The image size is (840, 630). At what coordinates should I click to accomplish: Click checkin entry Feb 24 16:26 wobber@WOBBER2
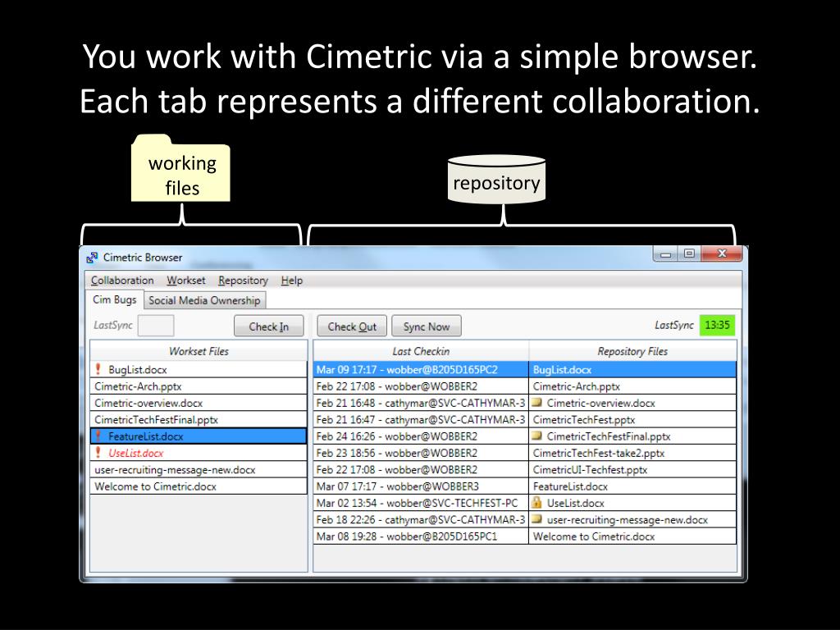[x=421, y=436]
